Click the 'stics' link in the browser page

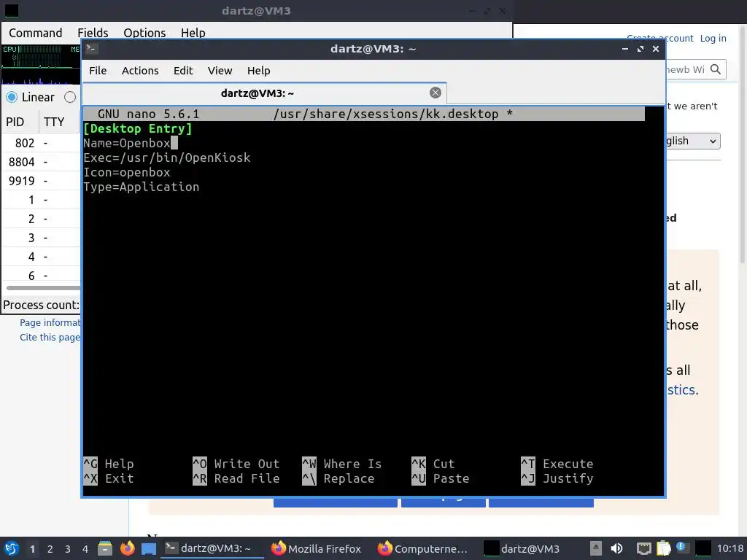[681, 390]
